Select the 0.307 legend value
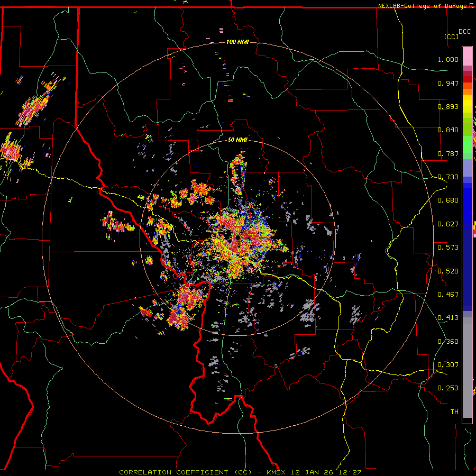Screen dimensions: 476x476 coord(448,365)
